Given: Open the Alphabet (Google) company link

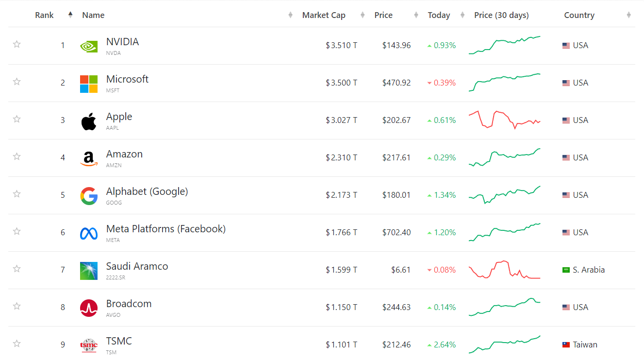Looking at the screenshot, I should tap(147, 191).
